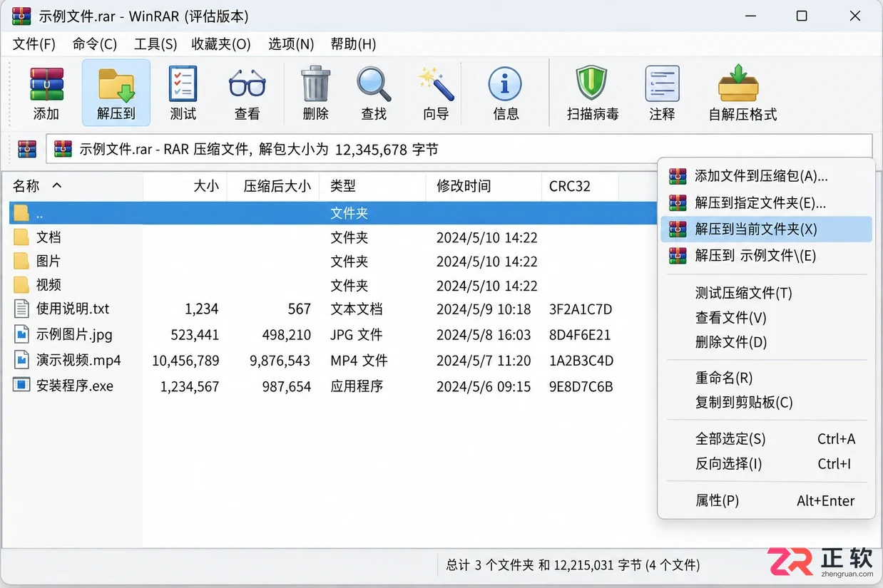
Task: Sort by the 大小 column header
Action: (x=185, y=186)
